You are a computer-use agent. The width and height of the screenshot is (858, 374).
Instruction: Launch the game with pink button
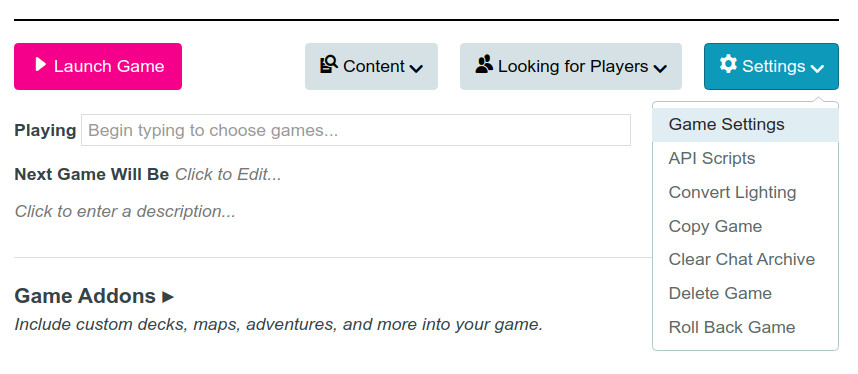pyautogui.click(x=98, y=66)
